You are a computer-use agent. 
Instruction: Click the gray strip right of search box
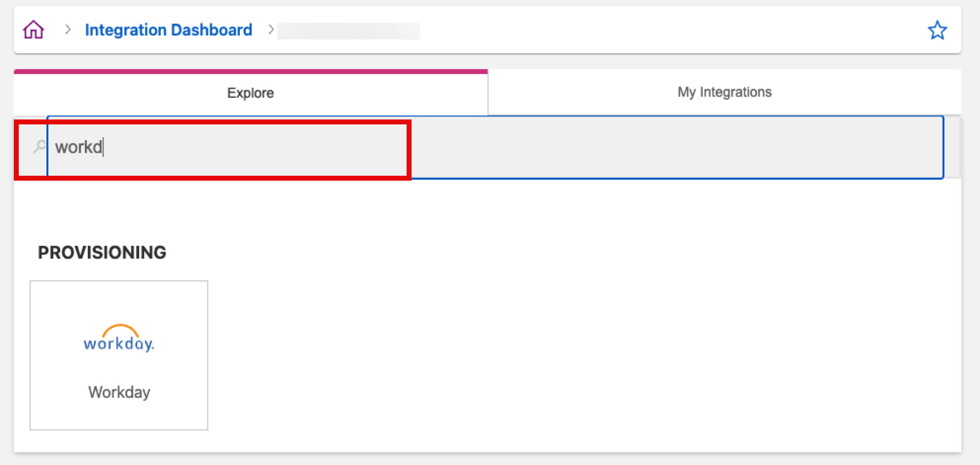952,147
